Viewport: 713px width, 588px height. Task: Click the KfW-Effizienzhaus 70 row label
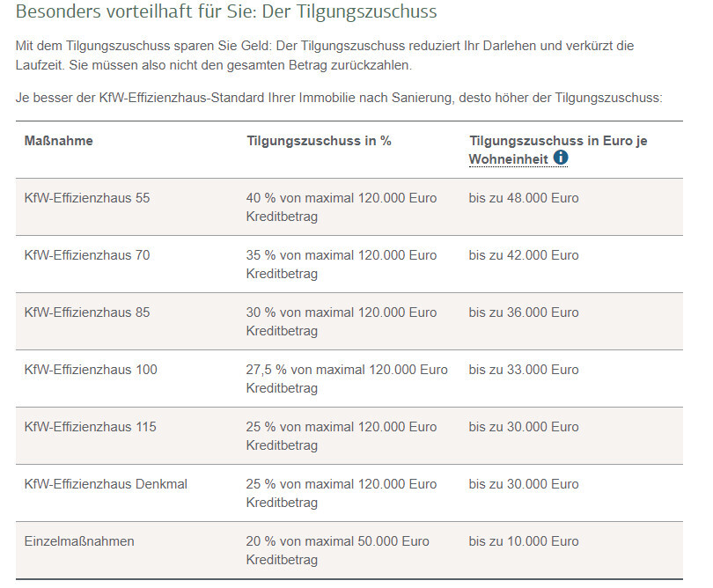87,255
